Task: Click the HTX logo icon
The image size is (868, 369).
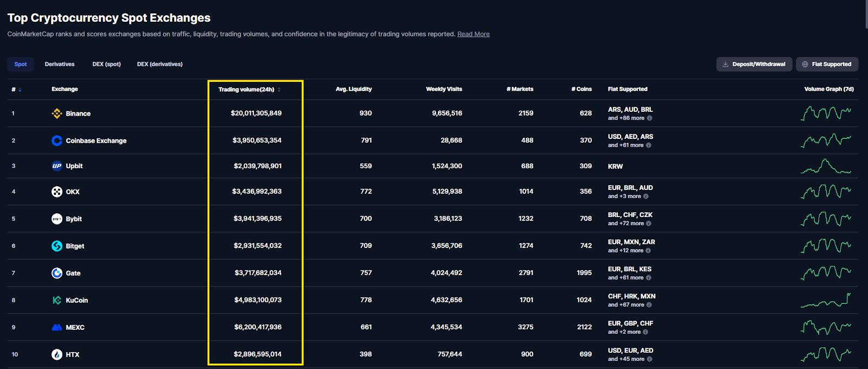Action: click(x=57, y=354)
